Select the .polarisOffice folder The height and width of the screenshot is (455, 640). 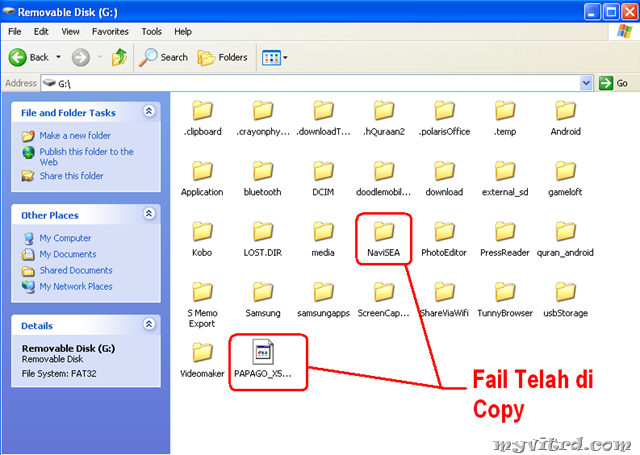(x=444, y=118)
